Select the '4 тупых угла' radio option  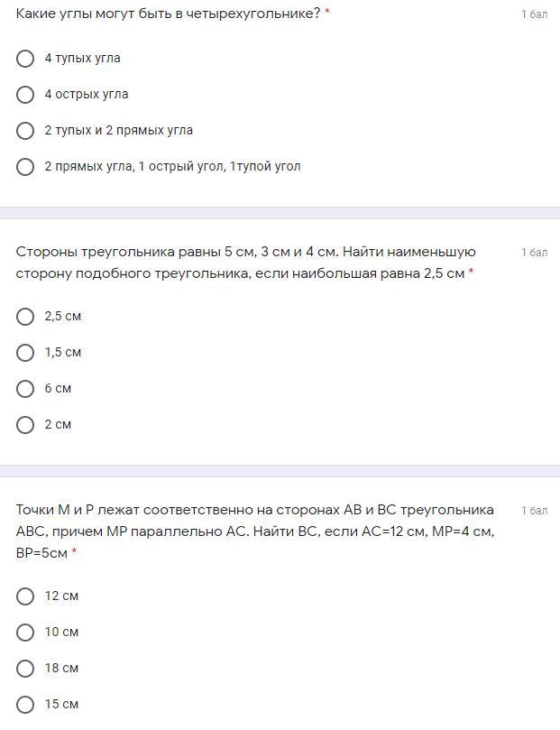tap(25, 59)
